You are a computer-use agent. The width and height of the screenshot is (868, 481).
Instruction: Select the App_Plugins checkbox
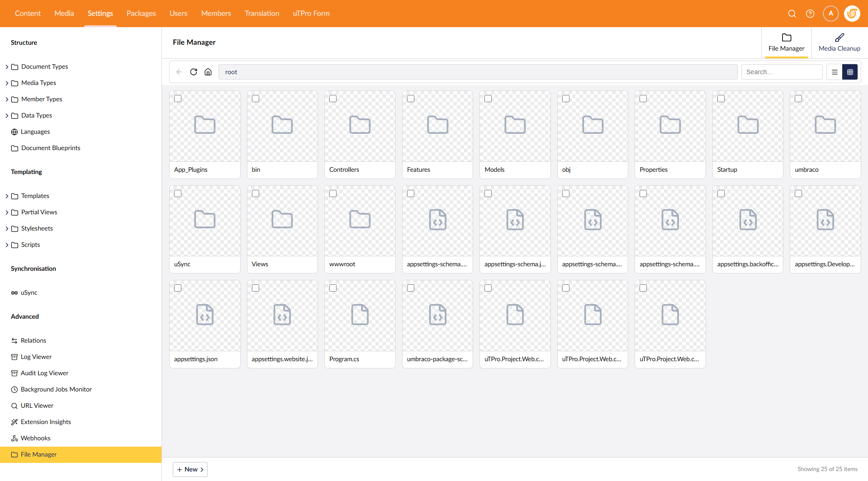(x=178, y=99)
